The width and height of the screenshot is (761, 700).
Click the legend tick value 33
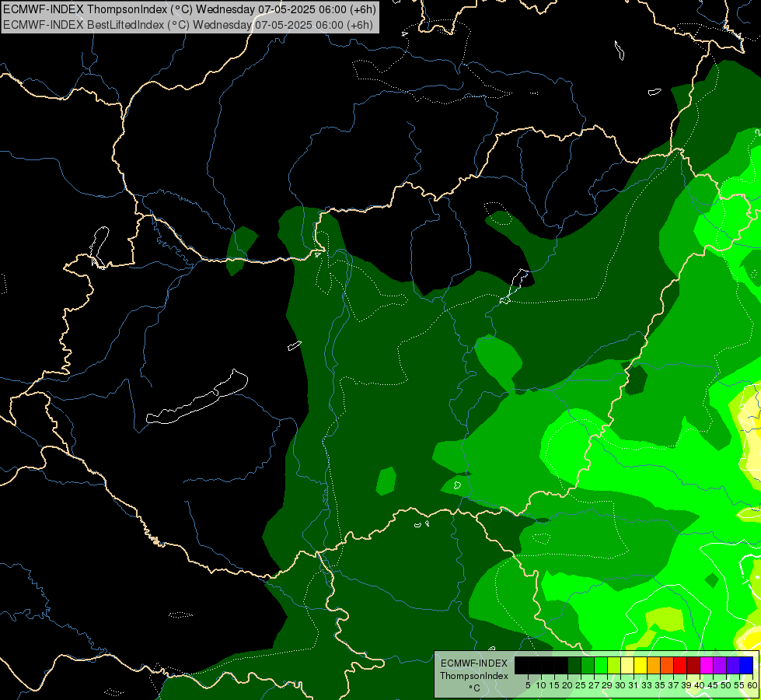point(647,685)
